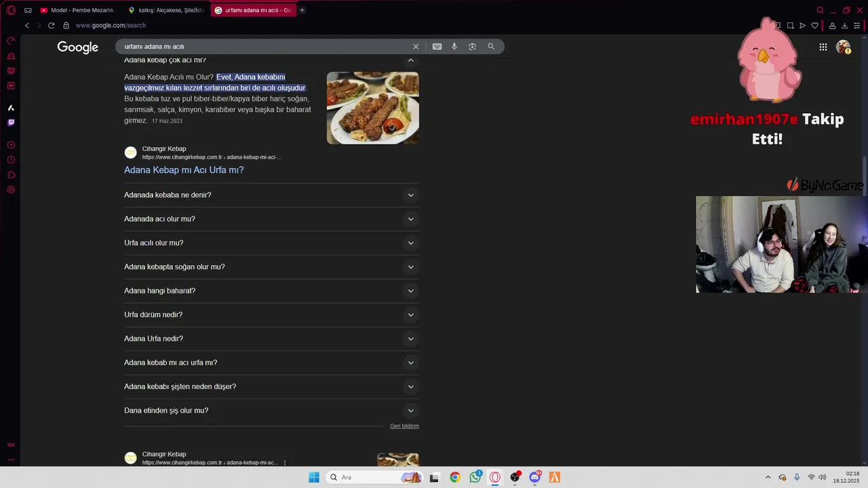Open 'Adana Kebap mı Acı Urfa mı?' result link

(x=184, y=170)
